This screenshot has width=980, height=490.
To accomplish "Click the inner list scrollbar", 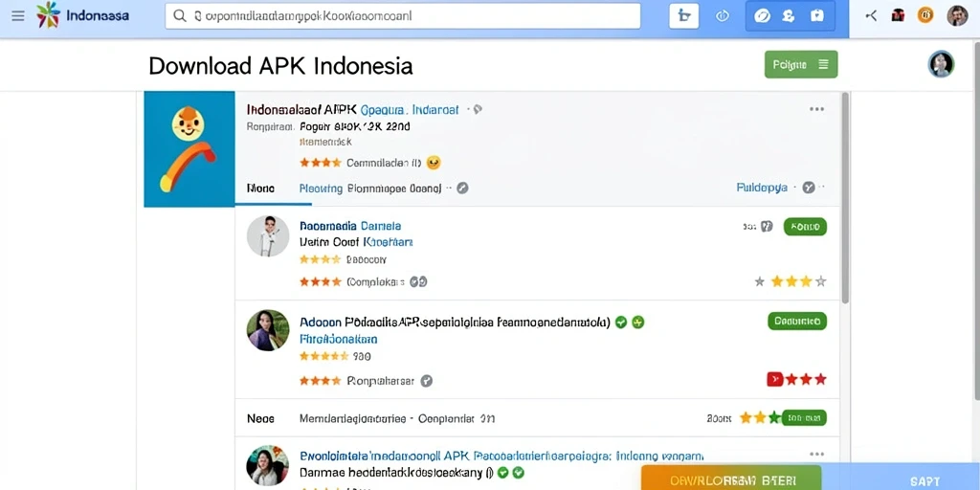I will pos(845,199).
